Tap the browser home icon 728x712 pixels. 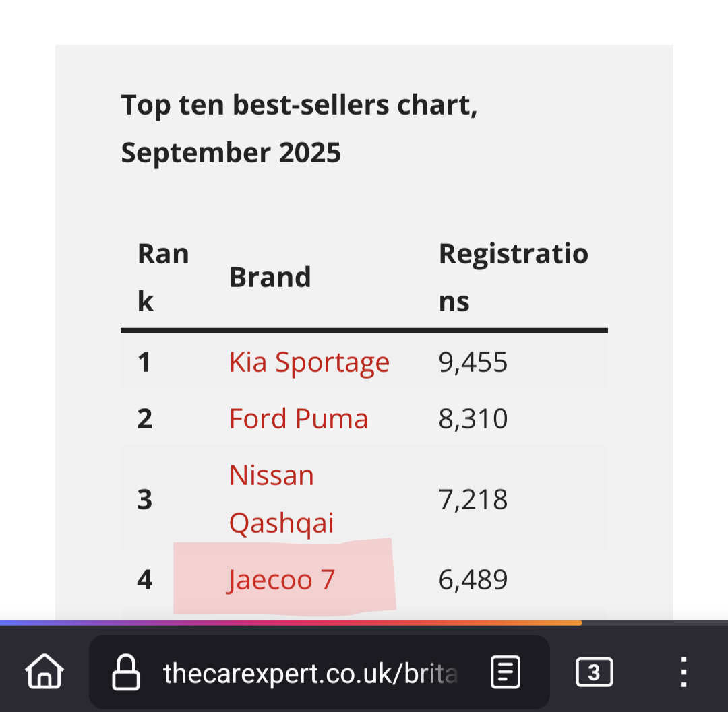pos(44,672)
